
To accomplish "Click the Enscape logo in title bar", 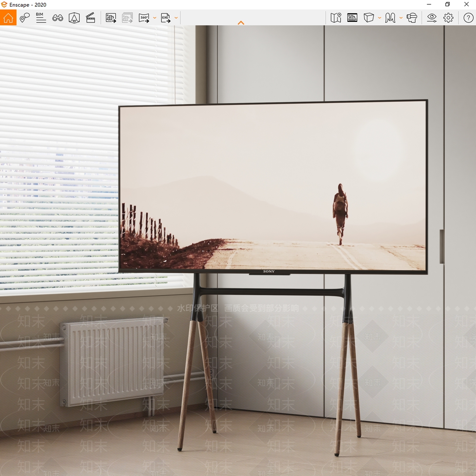I will (x=4, y=4).
